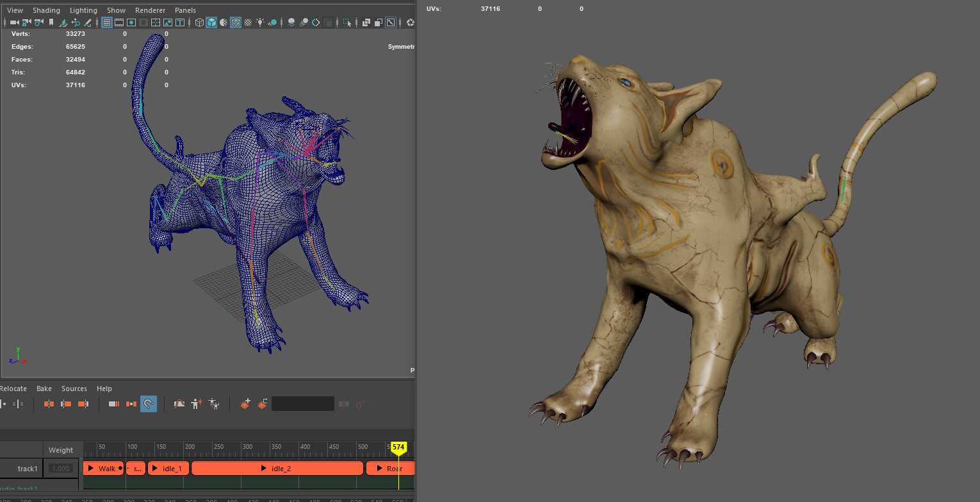Image resolution: width=980 pixels, height=502 pixels.
Task: Enable smooth shaded display mode
Action: click(x=211, y=22)
